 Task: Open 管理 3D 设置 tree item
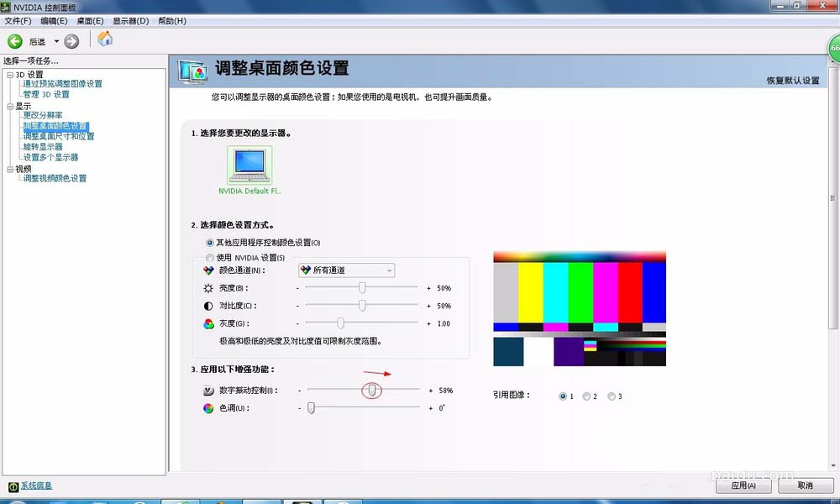click(x=46, y=94)
